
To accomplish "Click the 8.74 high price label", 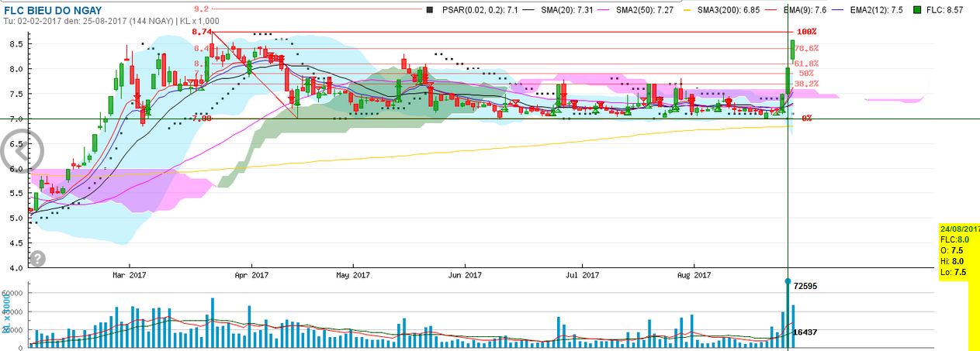I will (201, 32).
